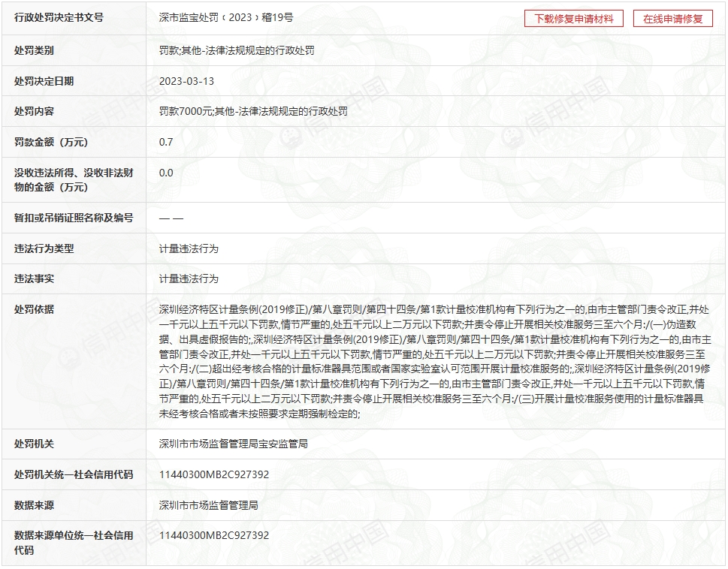Click the penalty decision date 2023-03-13
This screenshot has height=569, width=728.
186,81
